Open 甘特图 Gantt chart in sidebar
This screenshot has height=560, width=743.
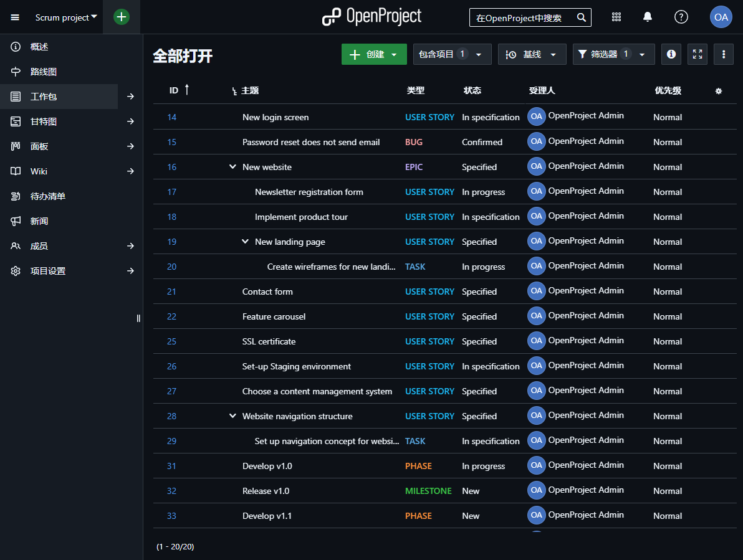click(43, 121)
